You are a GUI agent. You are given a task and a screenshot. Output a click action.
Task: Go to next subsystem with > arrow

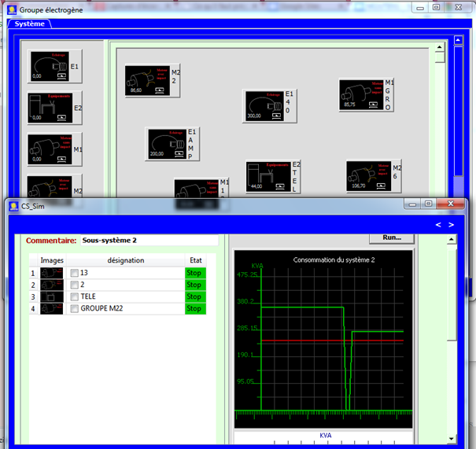coord(451,225)
